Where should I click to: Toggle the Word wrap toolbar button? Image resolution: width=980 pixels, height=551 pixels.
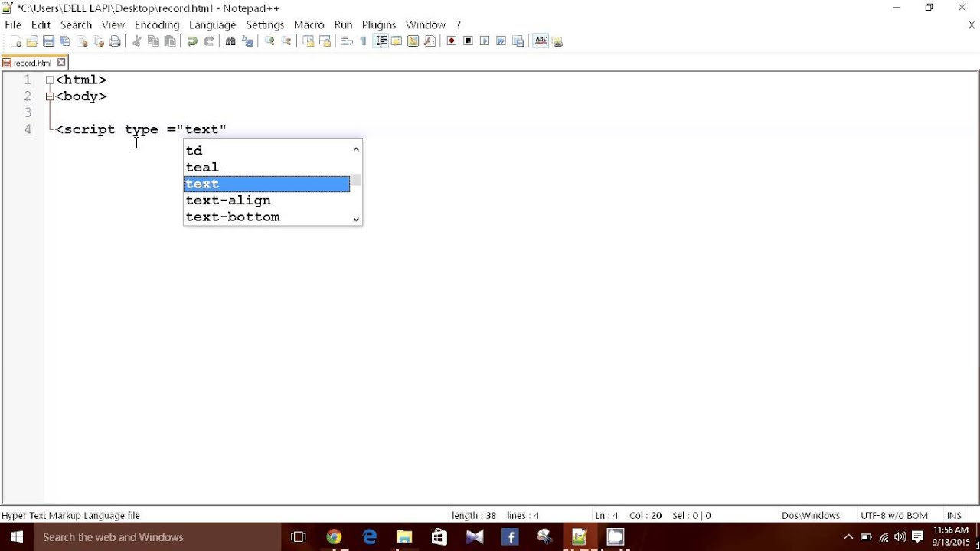click(x=347, y=41)
